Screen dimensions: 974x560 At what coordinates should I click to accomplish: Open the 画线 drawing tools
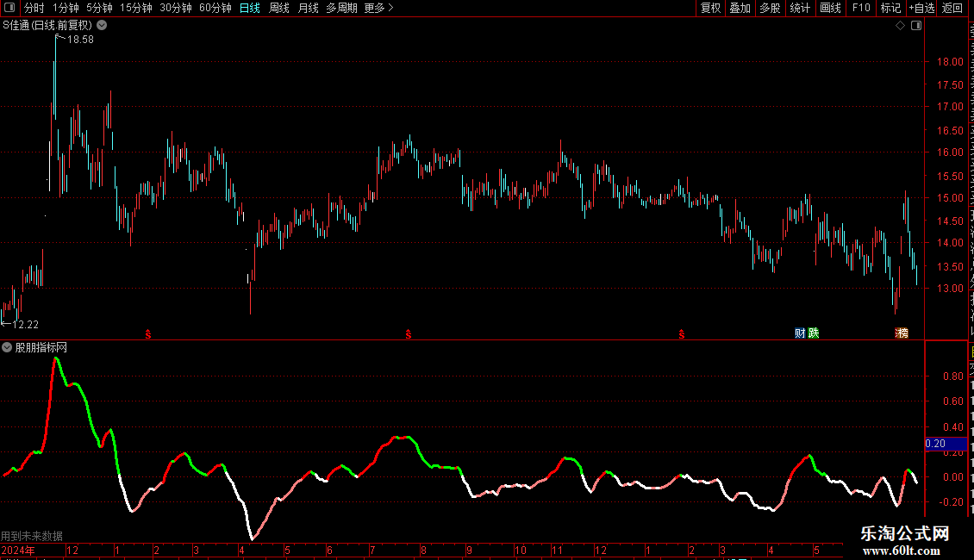pyautogui.click(x=830, y=8)
